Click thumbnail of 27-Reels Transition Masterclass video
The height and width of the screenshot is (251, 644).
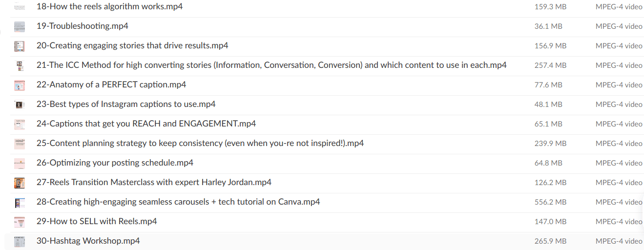pyautogui.click(x=20, y=183)
